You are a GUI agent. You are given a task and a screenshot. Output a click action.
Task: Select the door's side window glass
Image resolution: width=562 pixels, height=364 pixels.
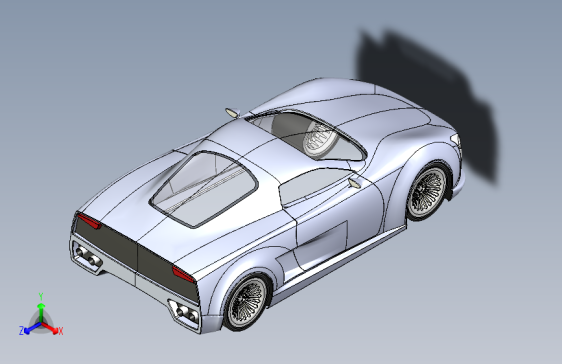[x=315, y=186]
